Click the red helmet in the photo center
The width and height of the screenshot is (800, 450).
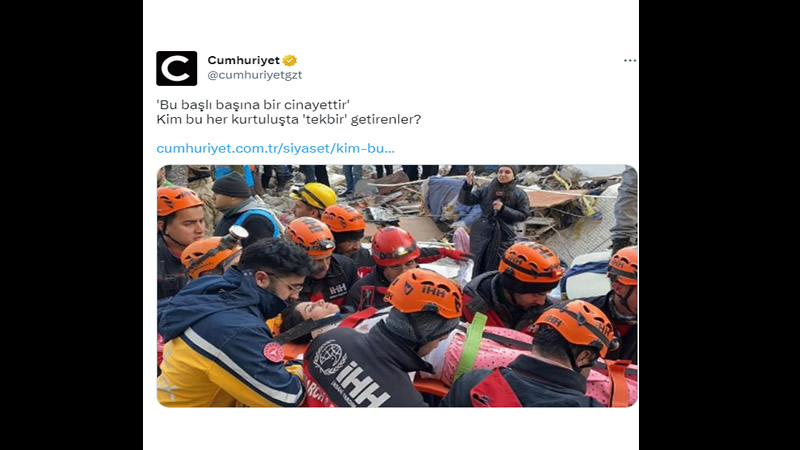pos(394,247)
